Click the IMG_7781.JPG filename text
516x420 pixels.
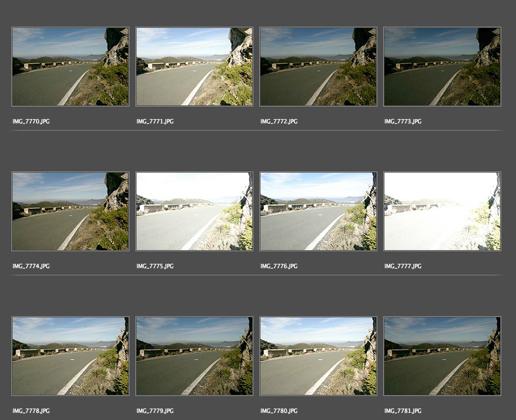pos(403,411)
